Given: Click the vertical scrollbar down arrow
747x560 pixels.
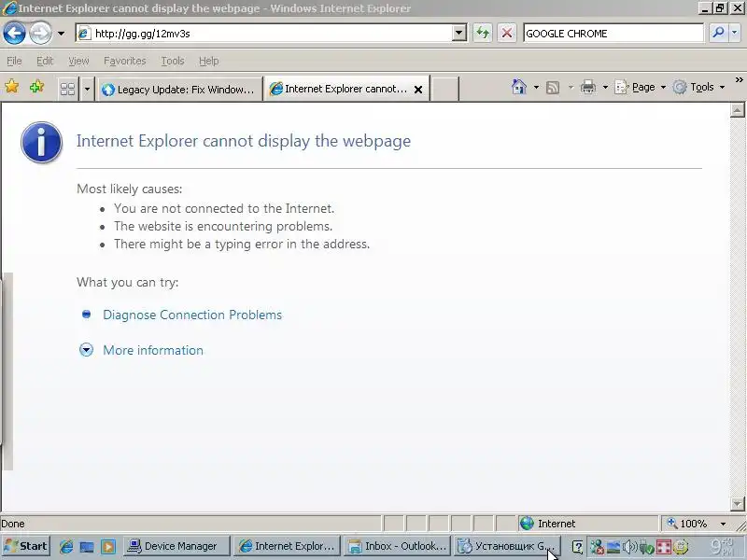Looking at the screenshot, I should click(x=737, y=504).
